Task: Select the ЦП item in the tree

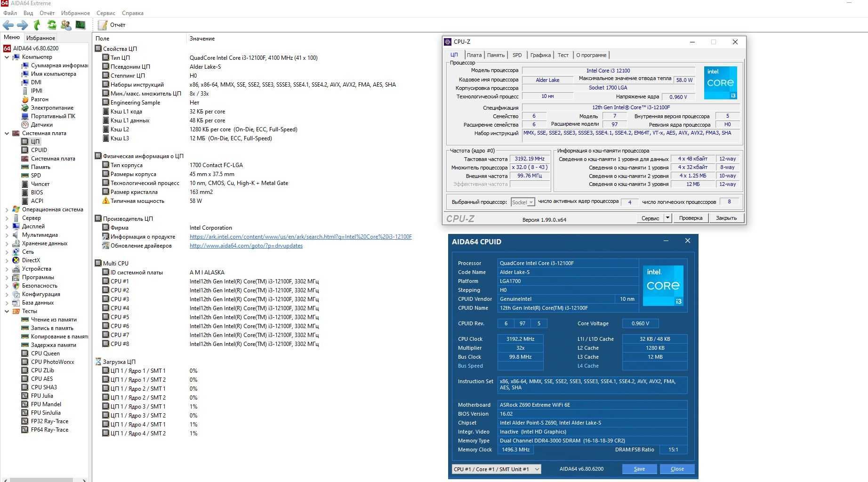Action: coord(35,141)
